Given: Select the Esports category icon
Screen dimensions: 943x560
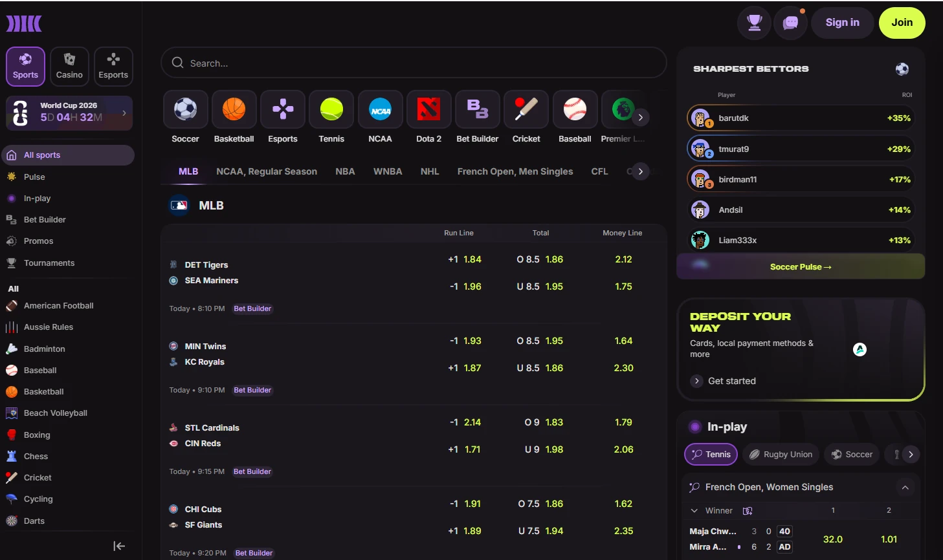Looking at the screenshot, I should [x=283, y=109].
